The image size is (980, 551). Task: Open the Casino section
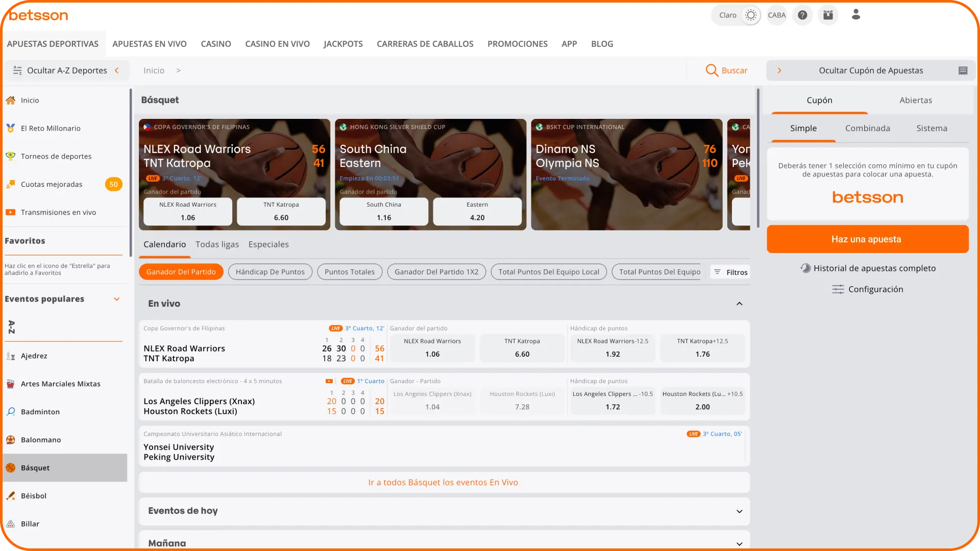tap(216, 44)
